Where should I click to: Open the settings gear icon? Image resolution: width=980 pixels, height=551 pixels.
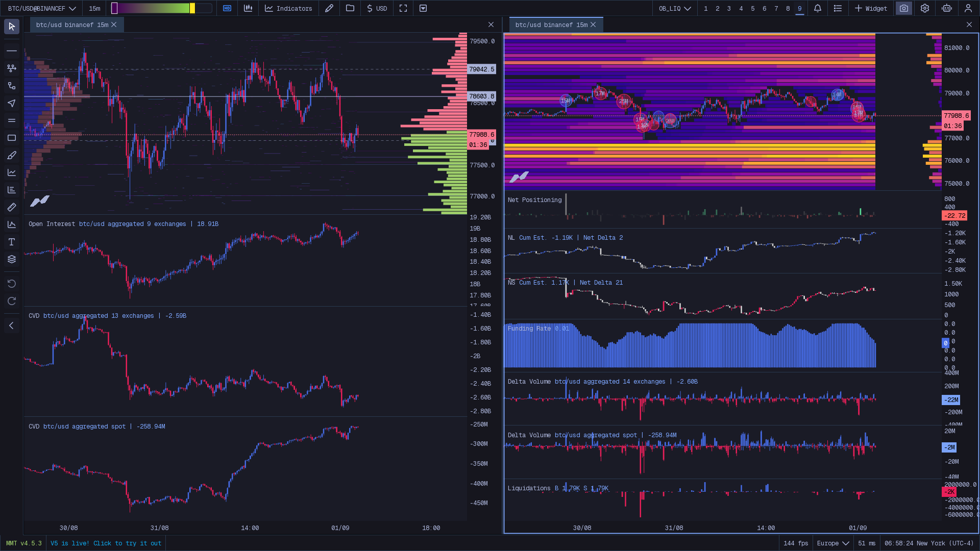(925, 8)
